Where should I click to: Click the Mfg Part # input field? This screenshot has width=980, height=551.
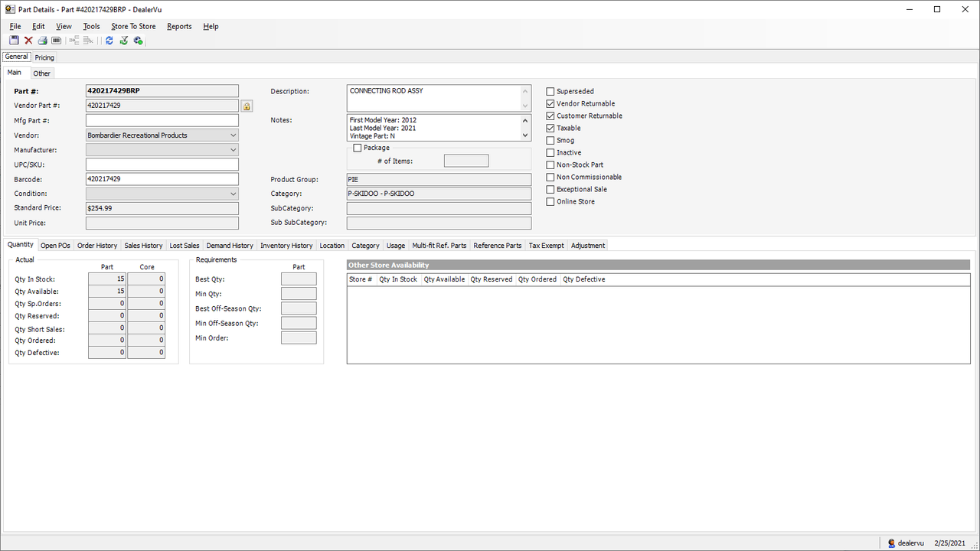click(162, 121)
